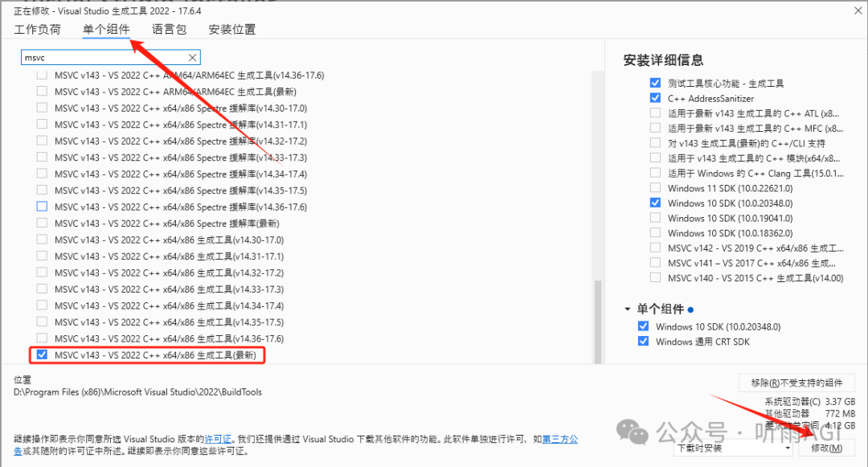Close the Visual Studio installer dialog
868x467 pixels.
click(858, 10)
